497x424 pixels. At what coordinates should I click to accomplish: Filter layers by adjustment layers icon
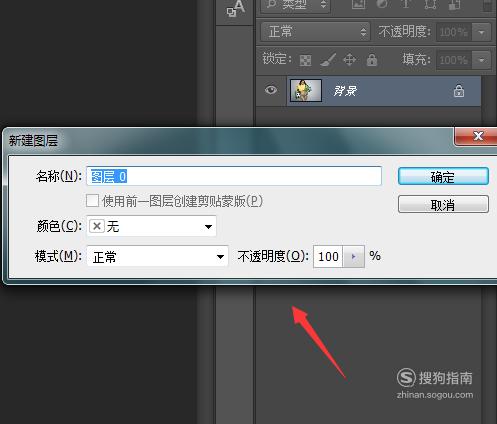click(x=382, y=4)
